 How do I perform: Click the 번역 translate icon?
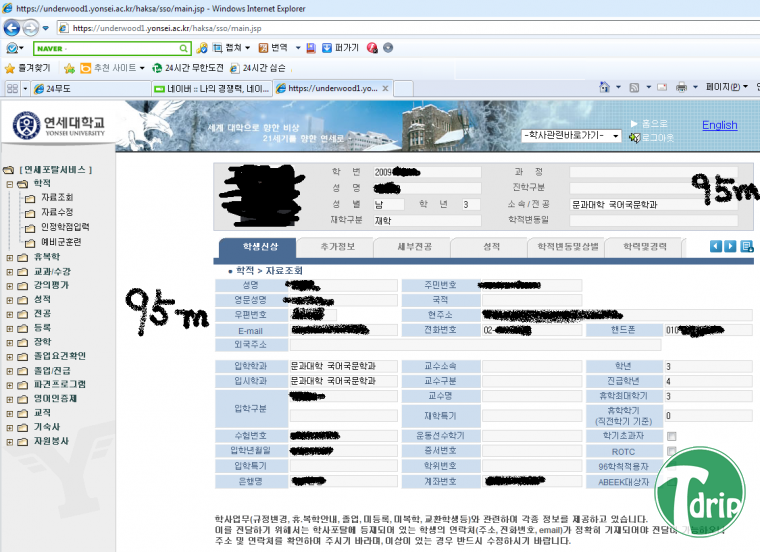pyautogui.click(x=263, y=48)
